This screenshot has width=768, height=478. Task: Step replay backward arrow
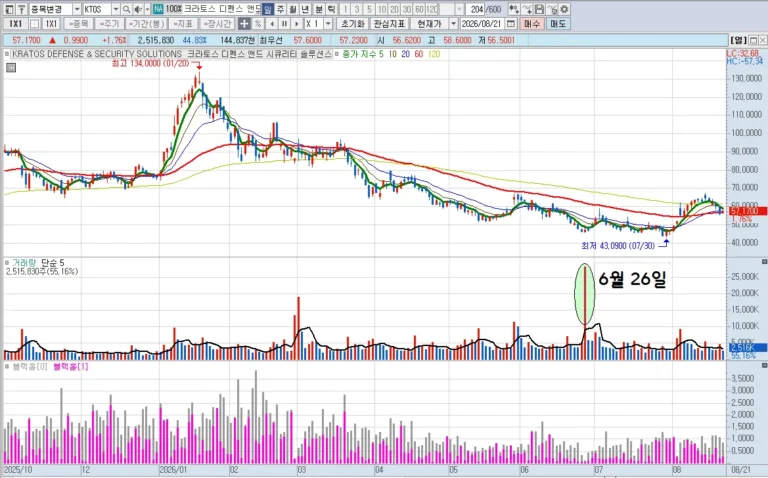click(272, 24)
